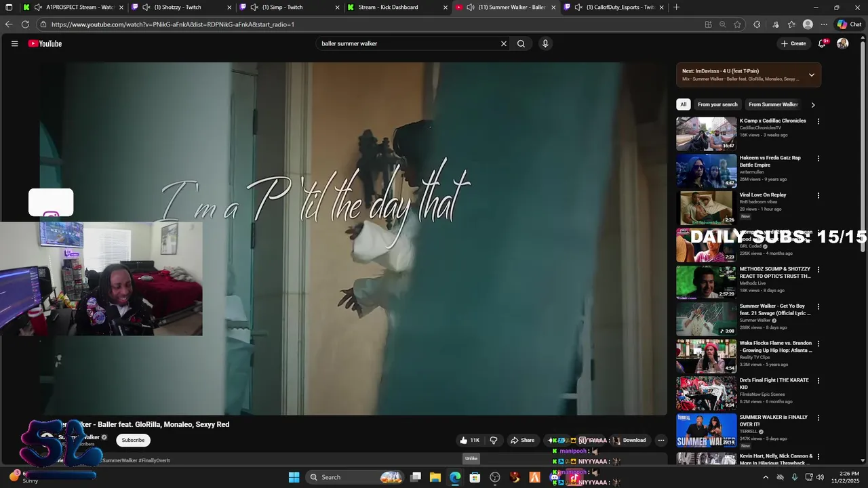Viewport: 868px width, 488px height.
Task: Open Task View on taskbar
Action: (416, 477)
